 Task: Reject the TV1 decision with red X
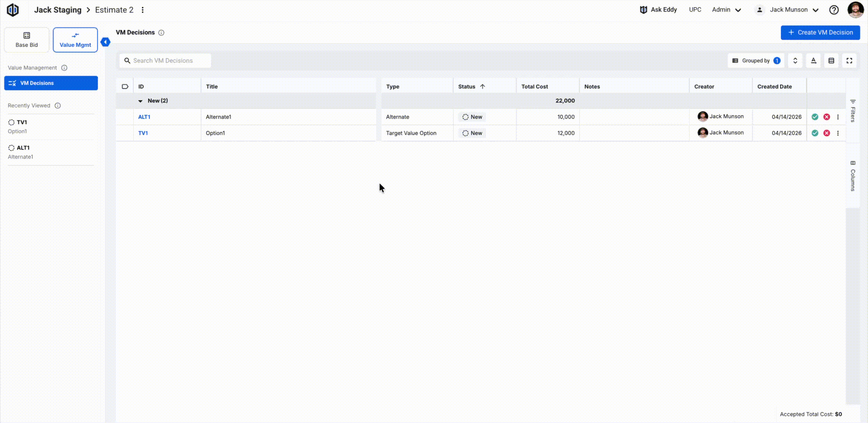click(826, 133)
